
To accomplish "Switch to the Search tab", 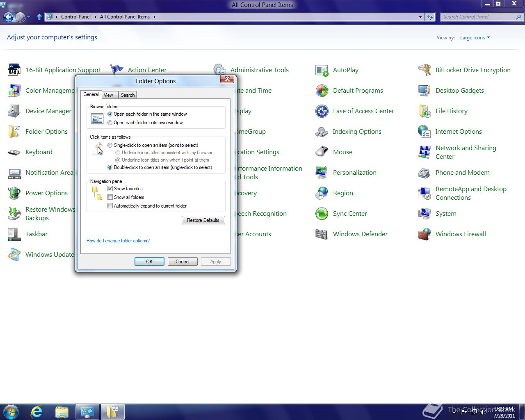I will coord(128,95).
